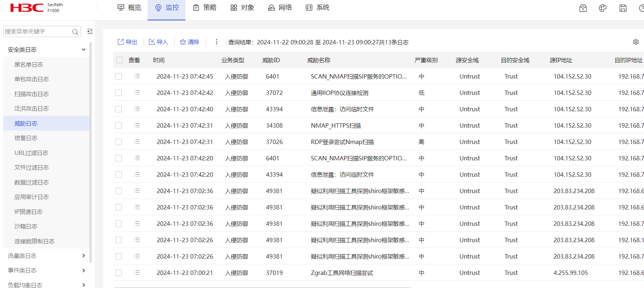View details of the 07:42:40 log
This screenshot has height=288, width=644.
[x=137, y=109]
